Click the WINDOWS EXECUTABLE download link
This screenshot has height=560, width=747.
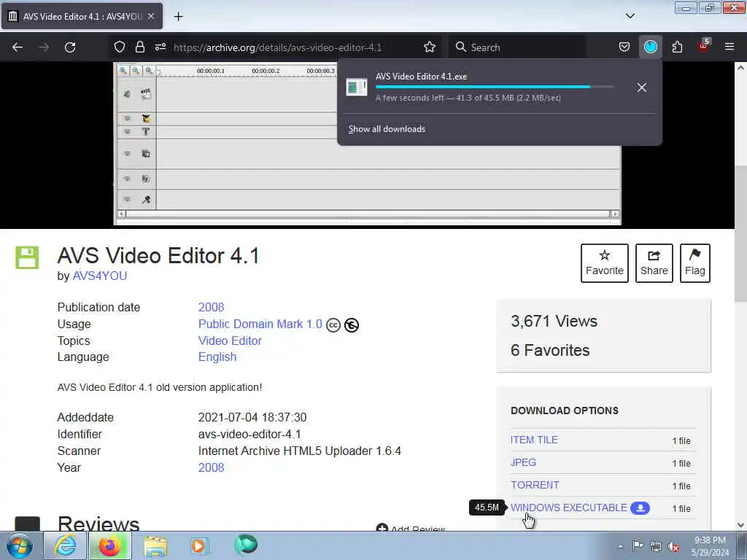(569, 507)
